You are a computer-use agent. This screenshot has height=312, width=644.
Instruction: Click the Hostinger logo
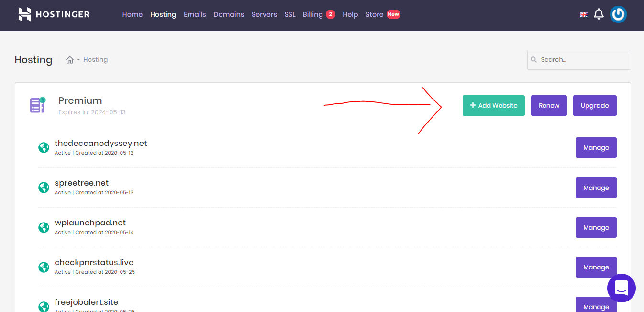[x=54, y=14]
